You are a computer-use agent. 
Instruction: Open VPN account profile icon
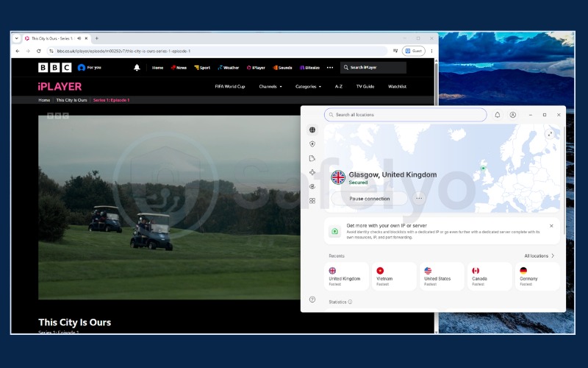(x=512, y=115)
